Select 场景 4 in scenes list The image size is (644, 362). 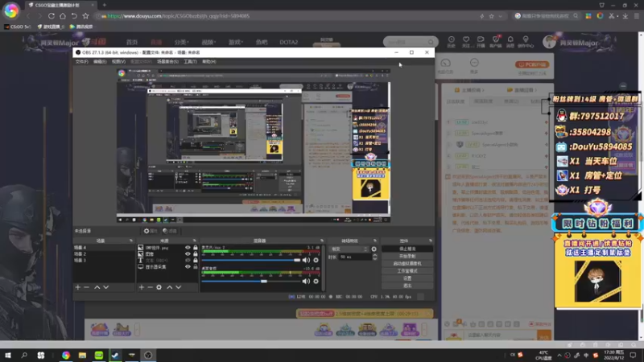104,248
